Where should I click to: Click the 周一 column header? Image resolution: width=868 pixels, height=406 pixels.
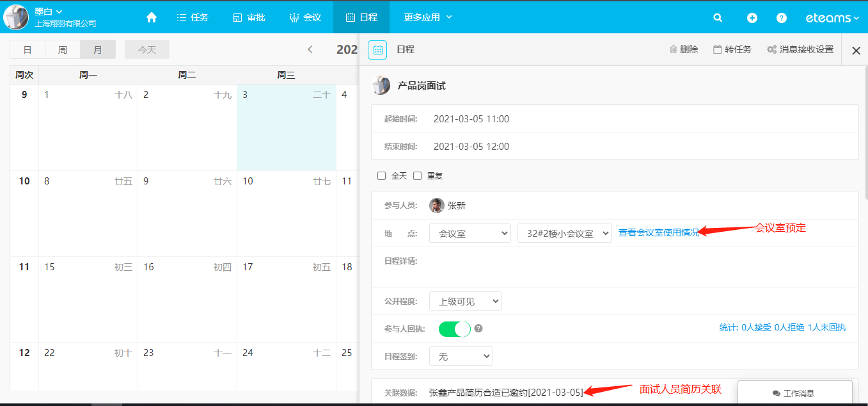88,75
